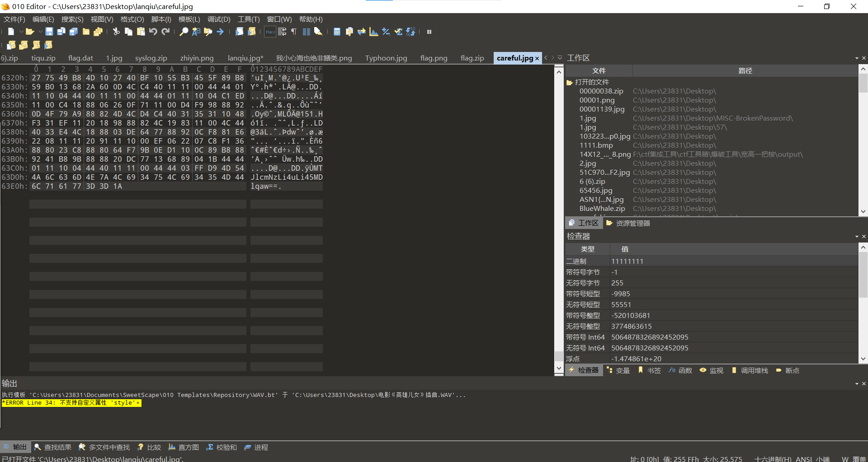Screen dimensions: 868x462
Task: Toggle the highlighter tool
Action: [318, 32]
